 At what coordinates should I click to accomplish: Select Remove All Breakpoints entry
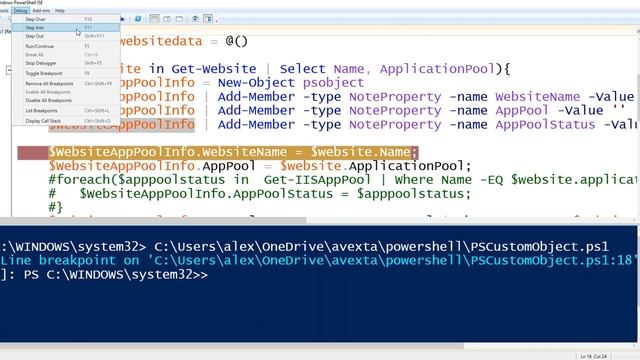[66, 84]
